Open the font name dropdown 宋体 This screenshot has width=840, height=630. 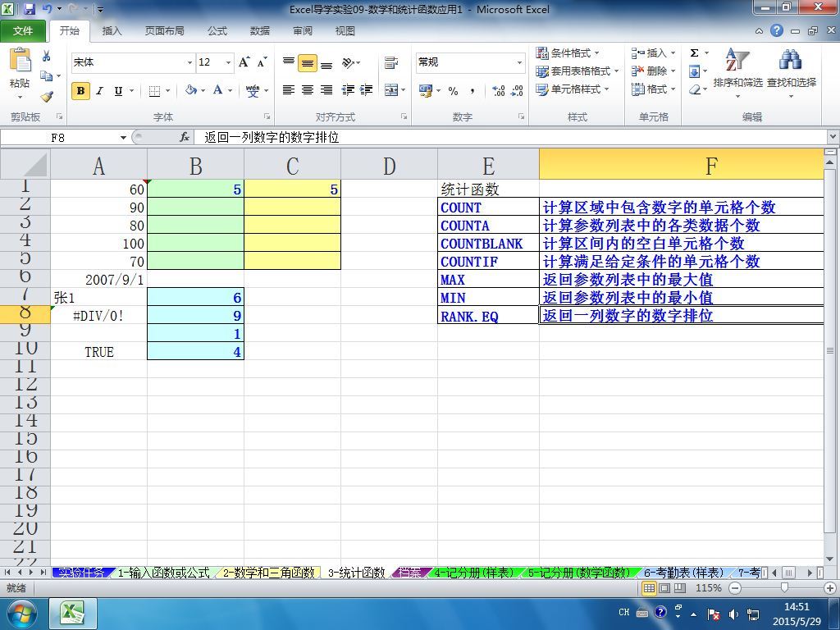point(189,62)
